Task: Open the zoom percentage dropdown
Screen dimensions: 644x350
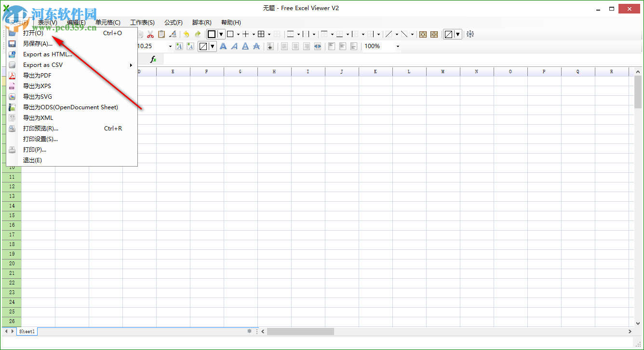Action: point(397,46)
